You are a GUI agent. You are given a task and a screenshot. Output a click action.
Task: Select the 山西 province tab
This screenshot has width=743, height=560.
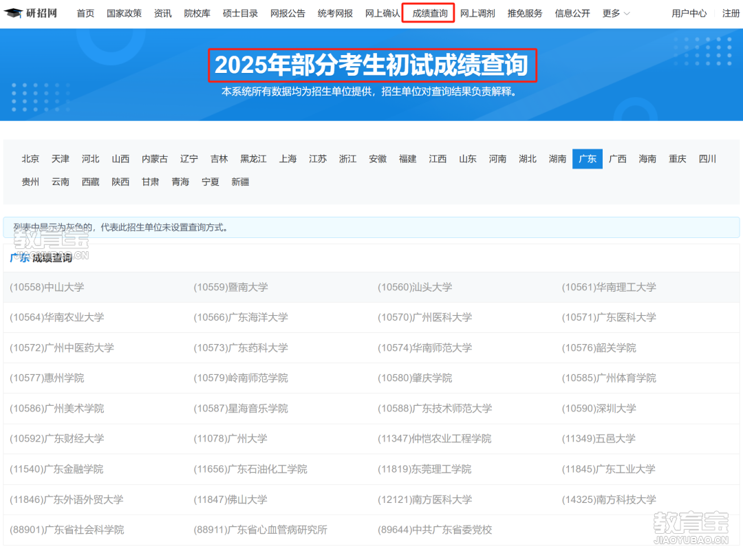pyautogui.click(x=120, y=159)
